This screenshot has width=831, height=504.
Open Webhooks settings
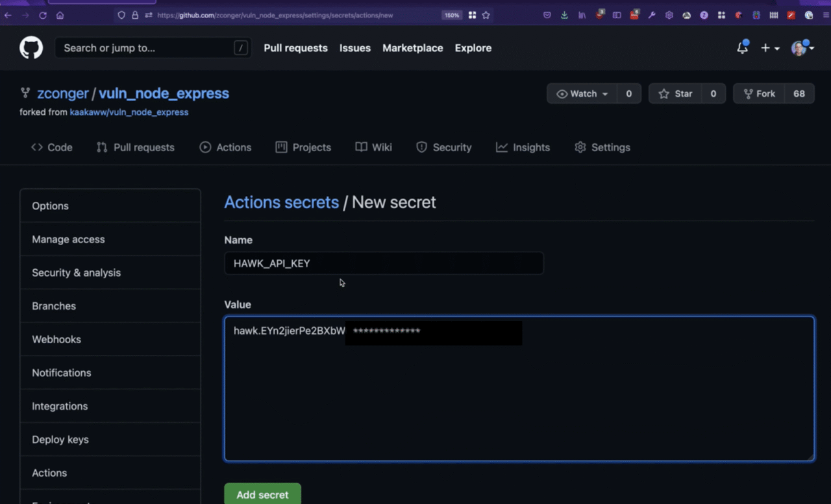coord(110,339)
